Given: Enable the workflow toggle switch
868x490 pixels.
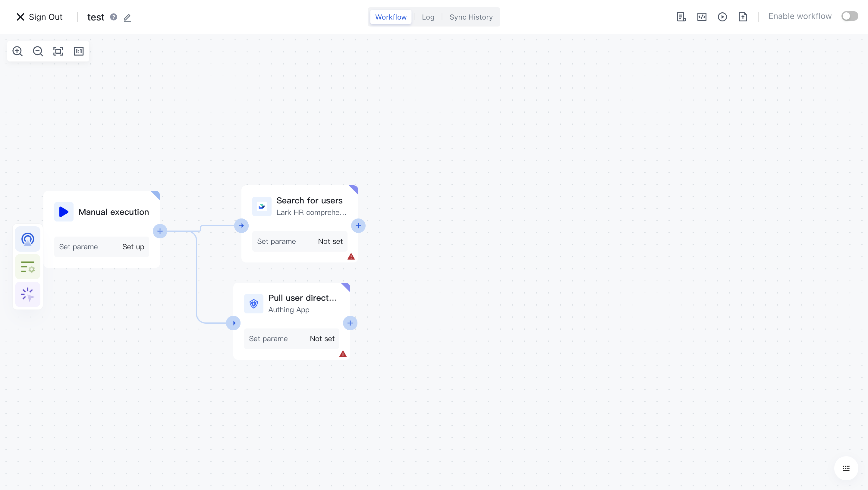Looking at the screenshot, I should [x=850, y=16].
